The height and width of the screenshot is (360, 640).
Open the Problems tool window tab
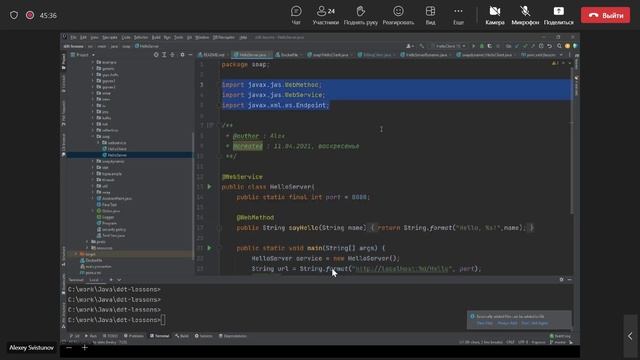134,336
